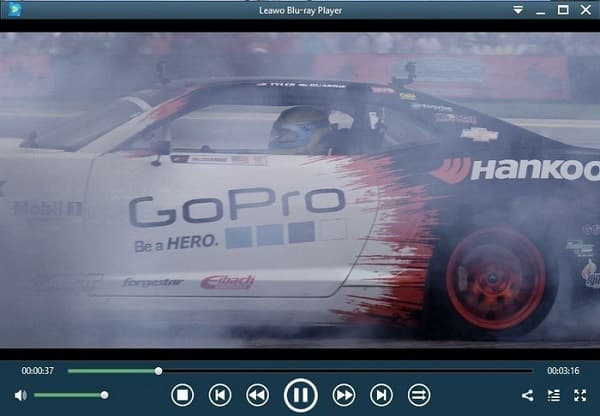Stop the video playback

point(182,395)
